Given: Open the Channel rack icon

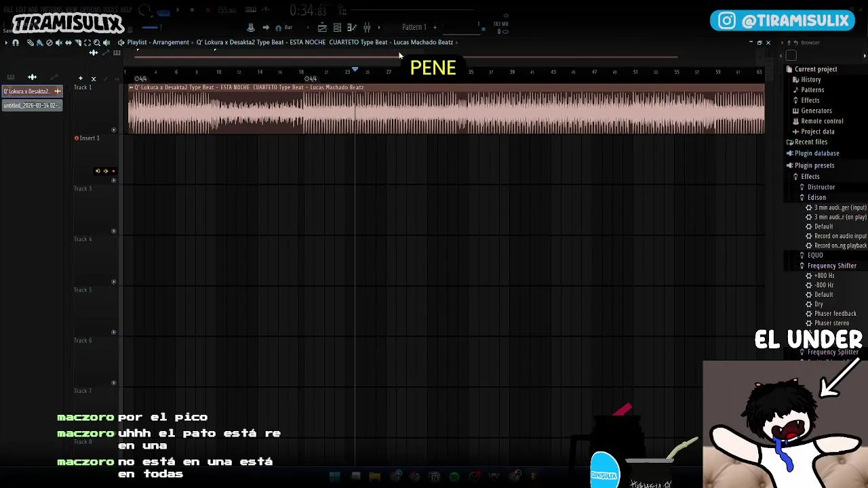Looking at the screenshot, I should tap(337, 28).
